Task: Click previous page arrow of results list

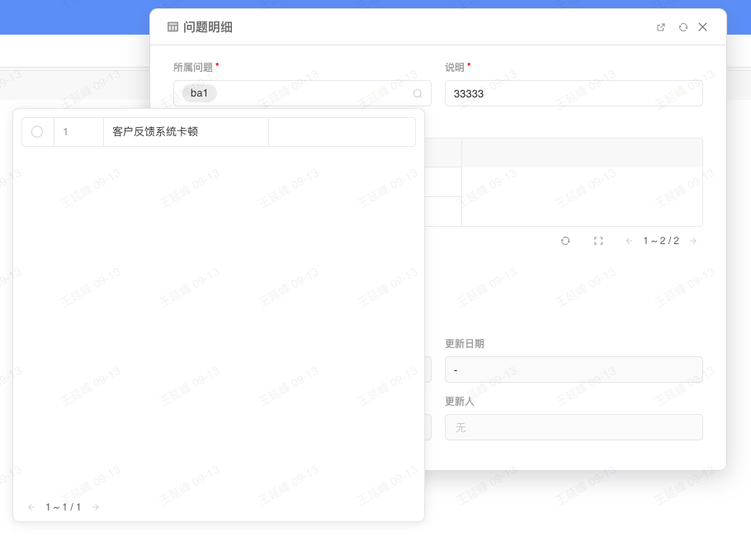Action: click(31, 507)
